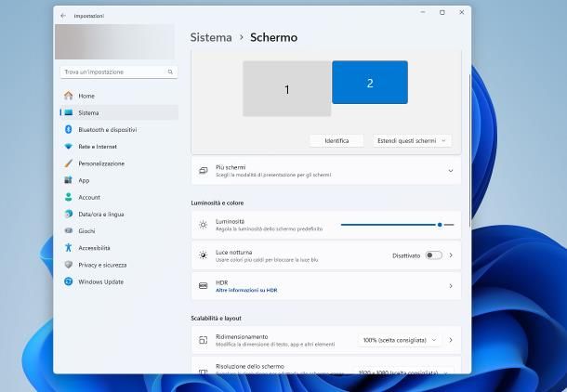Click the Home icon in sidebar
567x392 pixels.
pos(69,96)
